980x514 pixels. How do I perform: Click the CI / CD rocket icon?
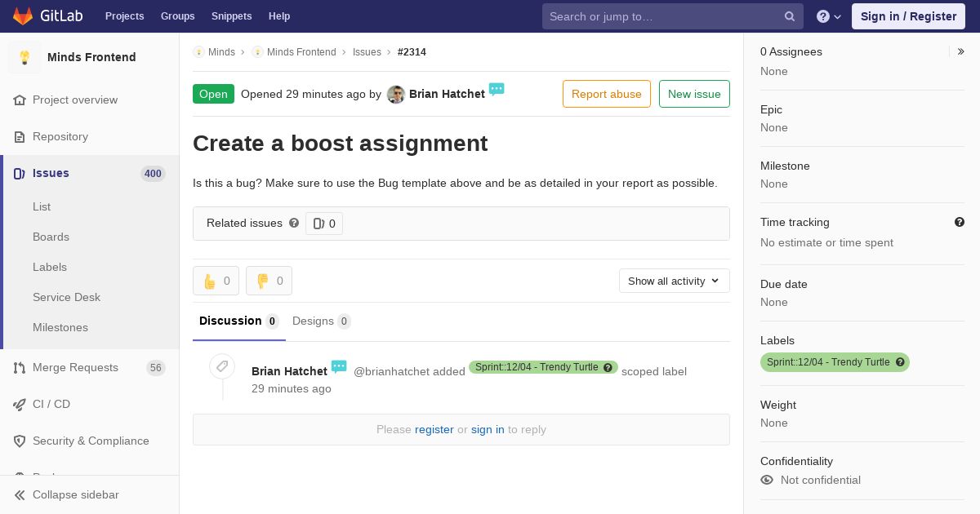point(20,405)
